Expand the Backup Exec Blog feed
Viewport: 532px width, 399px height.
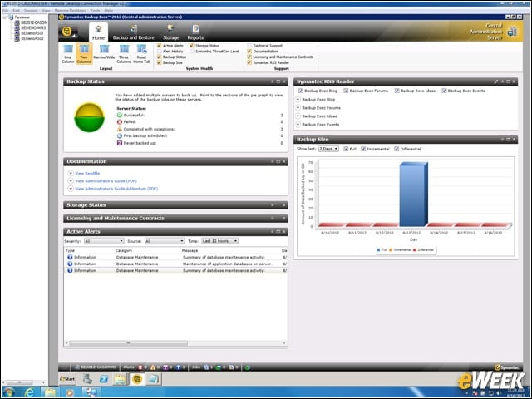coord(298,100)
